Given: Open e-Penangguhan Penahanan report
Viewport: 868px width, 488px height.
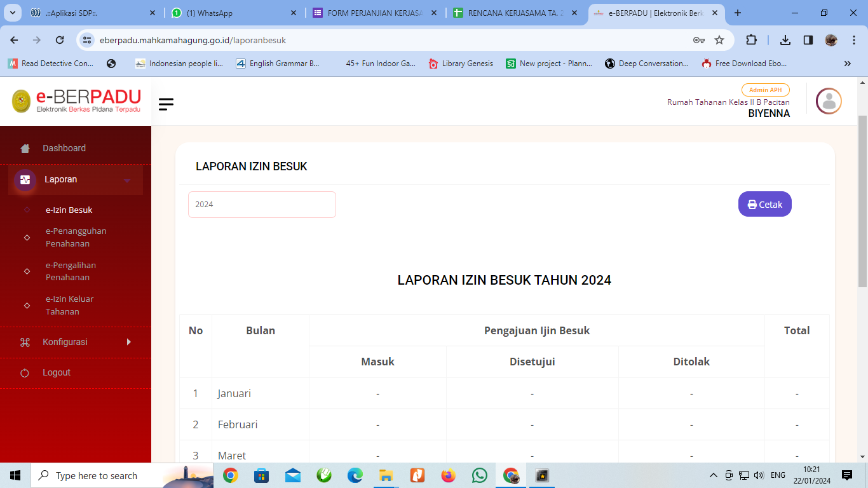Looking at the screenshot, I should pos(76,237).
